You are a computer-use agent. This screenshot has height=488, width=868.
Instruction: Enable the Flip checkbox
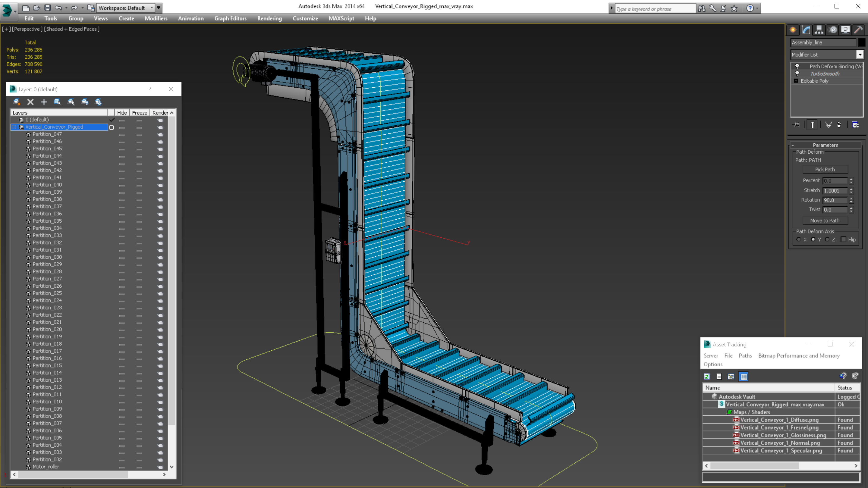pyautogui.click(x=843, y=239)
